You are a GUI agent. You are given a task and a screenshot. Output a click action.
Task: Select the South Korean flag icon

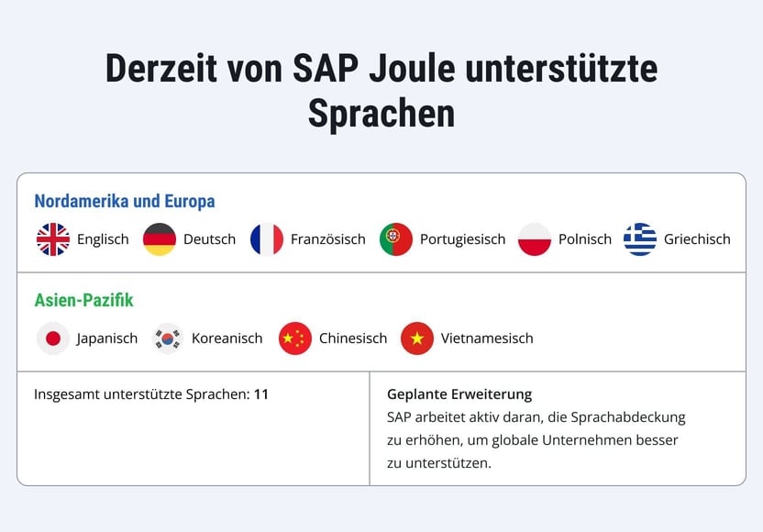(168, 338)
